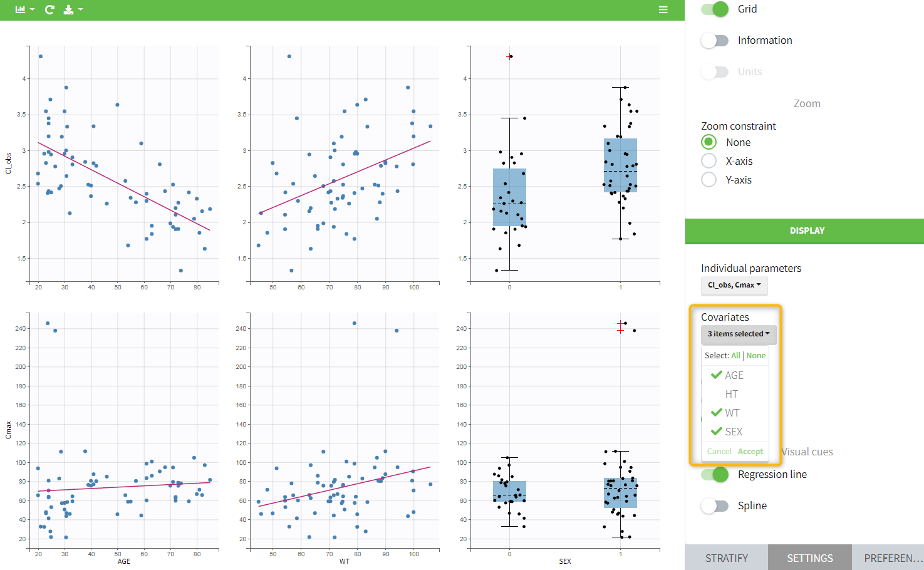Disable the Regression line toggle
The width and height of the screenshot is (924, 570).
tap(715, 474)
